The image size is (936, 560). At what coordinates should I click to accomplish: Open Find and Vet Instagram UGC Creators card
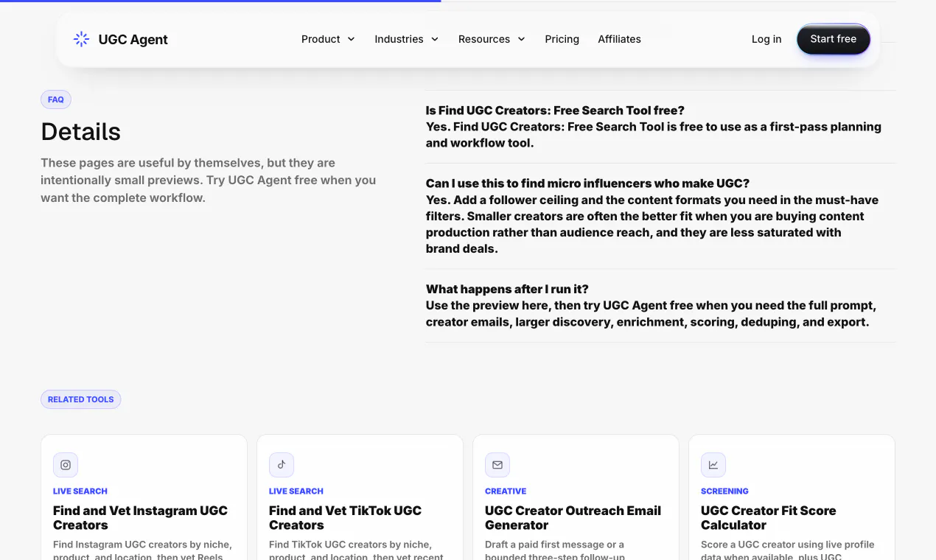tap(144, 497)
